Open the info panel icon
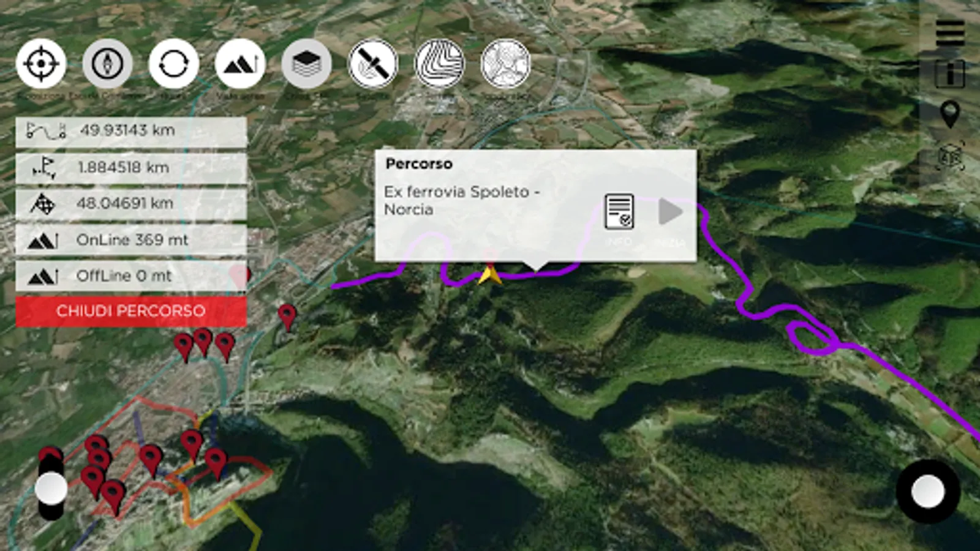This screenshot has height=551, width=980. 950,73
